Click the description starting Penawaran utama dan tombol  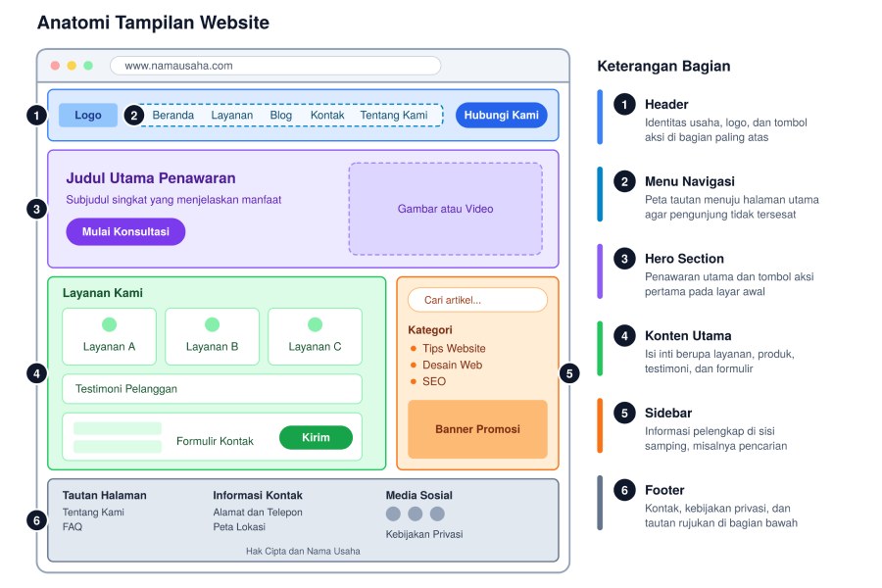point(729,283)
